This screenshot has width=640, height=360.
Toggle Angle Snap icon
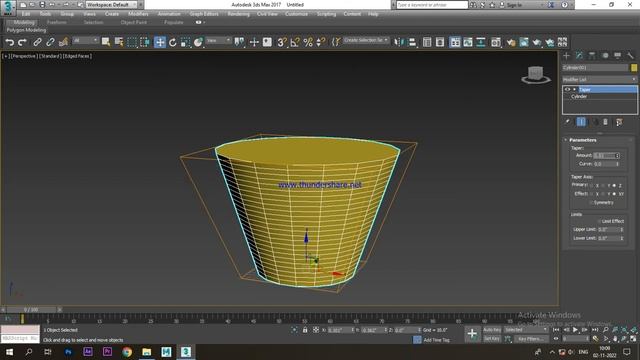(x=295, y=42)
